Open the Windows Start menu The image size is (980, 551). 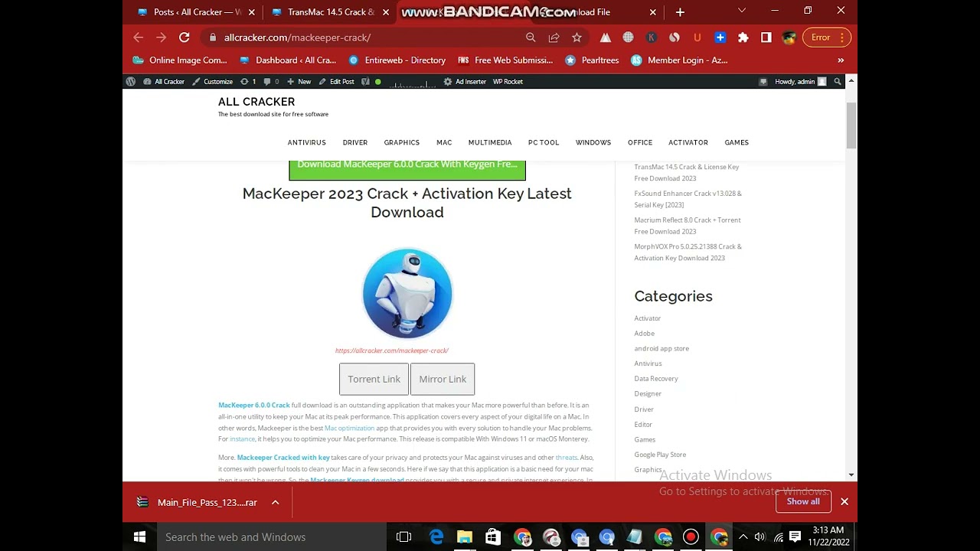coord(139,537)
